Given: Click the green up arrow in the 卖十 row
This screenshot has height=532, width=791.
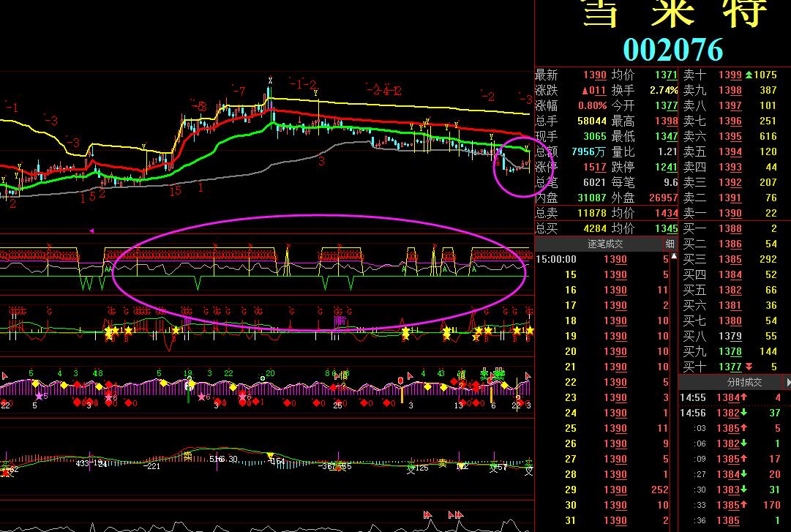Looking at the screenshot, I should pyautogui.click(x=749, y=75).
